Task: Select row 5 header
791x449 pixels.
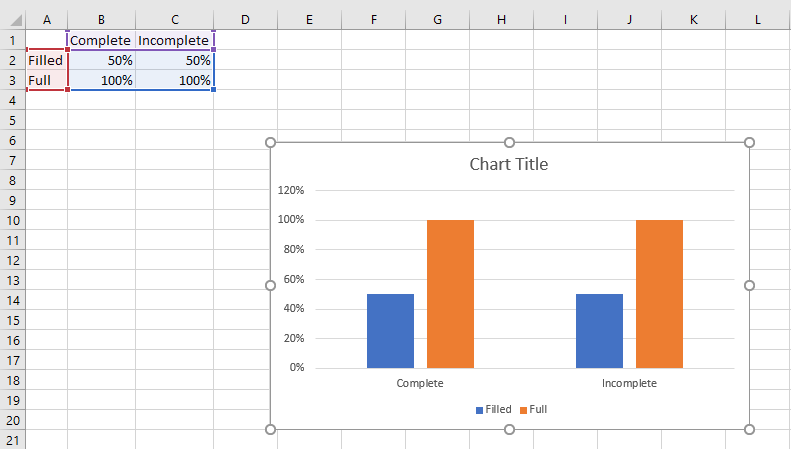Action: tap(13, 120)
